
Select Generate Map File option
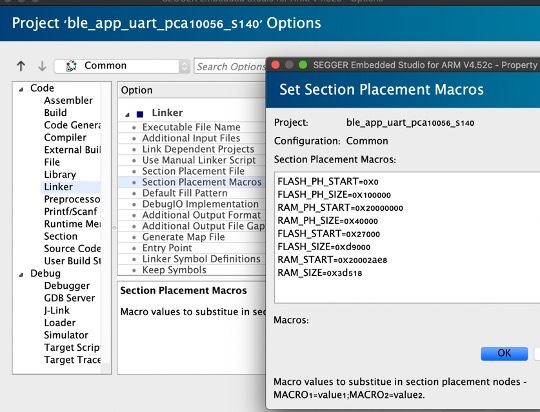183,237
